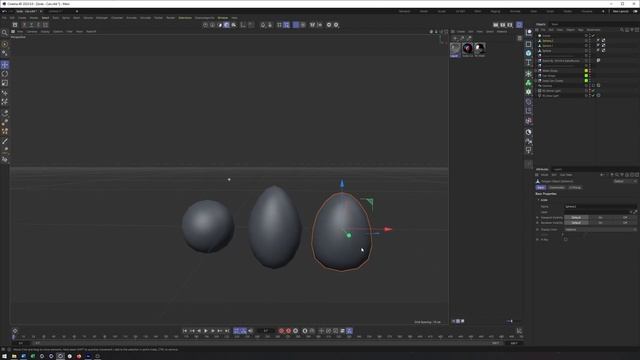Open Edit Render Settings icon
640x360 pixels.
coord(510,25)
